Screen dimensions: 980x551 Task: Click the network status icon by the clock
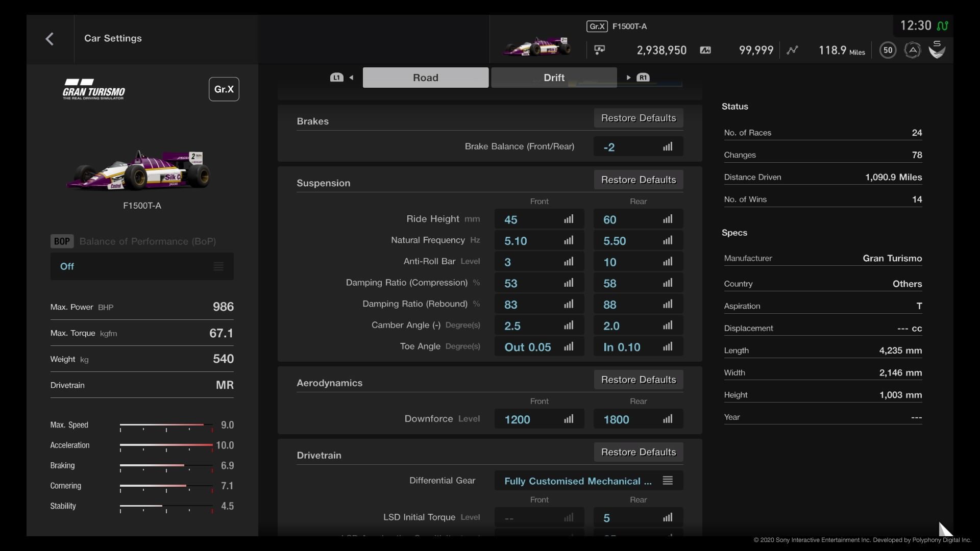tap(943, 26)
